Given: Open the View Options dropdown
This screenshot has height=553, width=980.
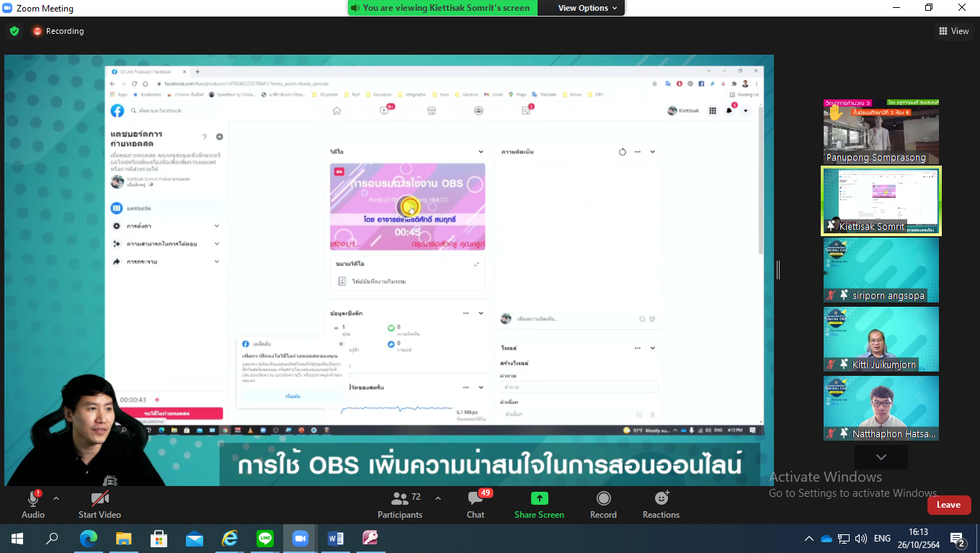Looking at the screenshot, I should pyautogui.click(x=588, y=8).
